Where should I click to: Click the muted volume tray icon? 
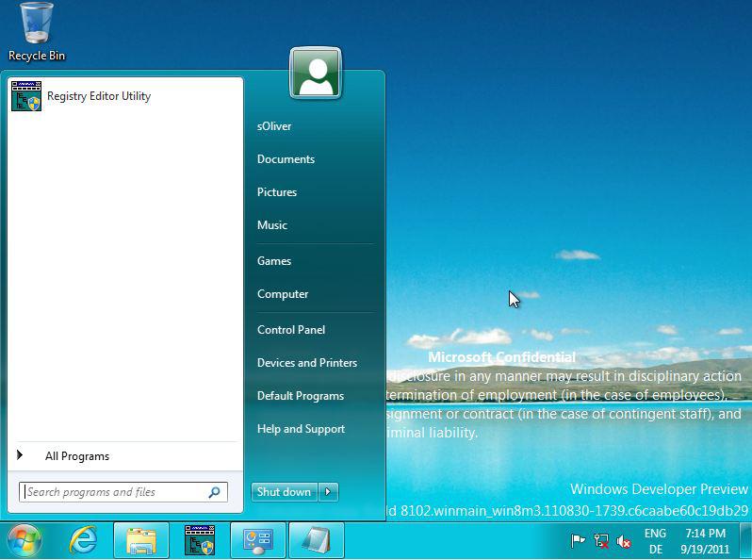[624, 541]
